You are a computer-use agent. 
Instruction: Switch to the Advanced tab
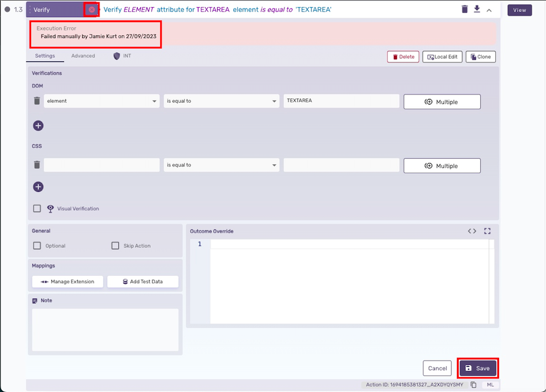[83, 56]
